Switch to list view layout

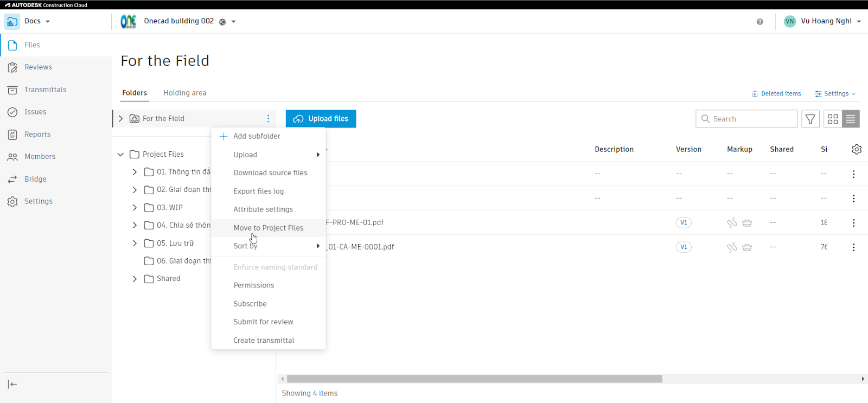click(x=851, y=119)
